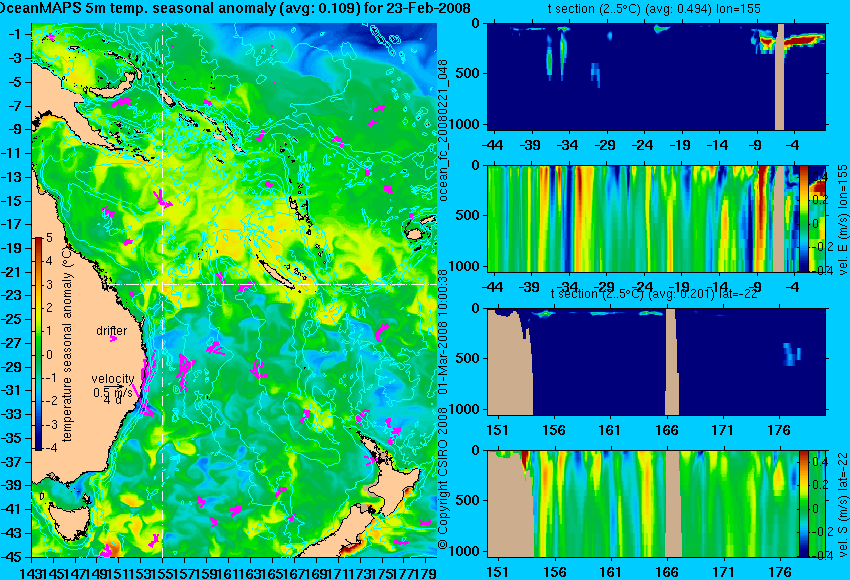
Task: Click the horizontal dashed white line at latitude -22
Action: point(271,284)
